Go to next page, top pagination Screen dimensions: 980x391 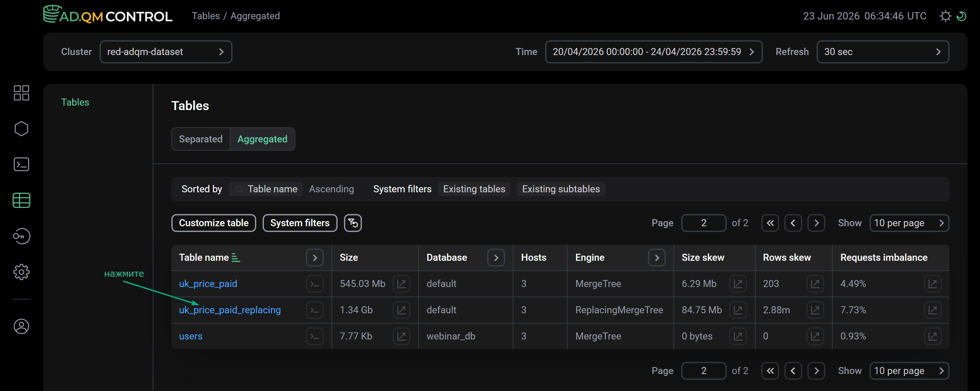click(x=816, y=223)
